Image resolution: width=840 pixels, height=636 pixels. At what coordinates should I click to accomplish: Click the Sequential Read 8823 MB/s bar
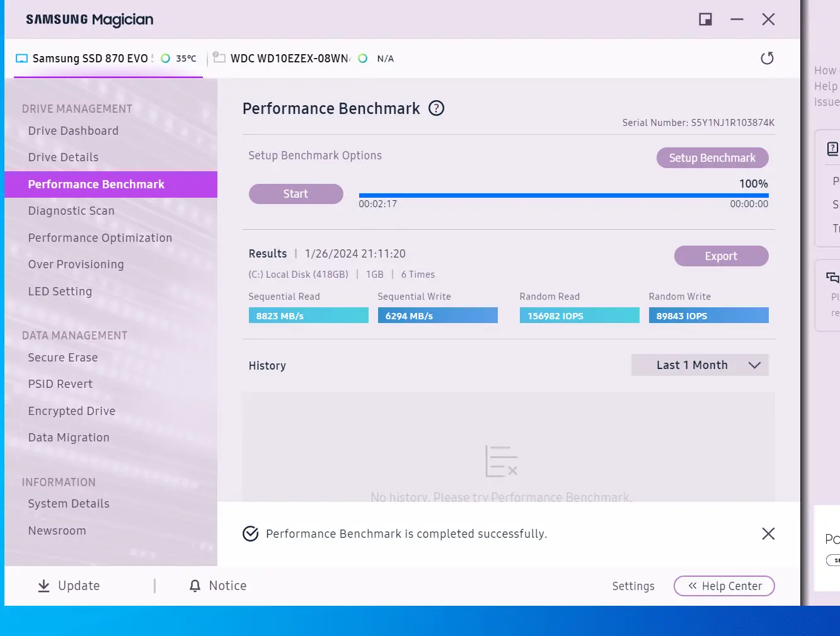click(x=308, y=315)
